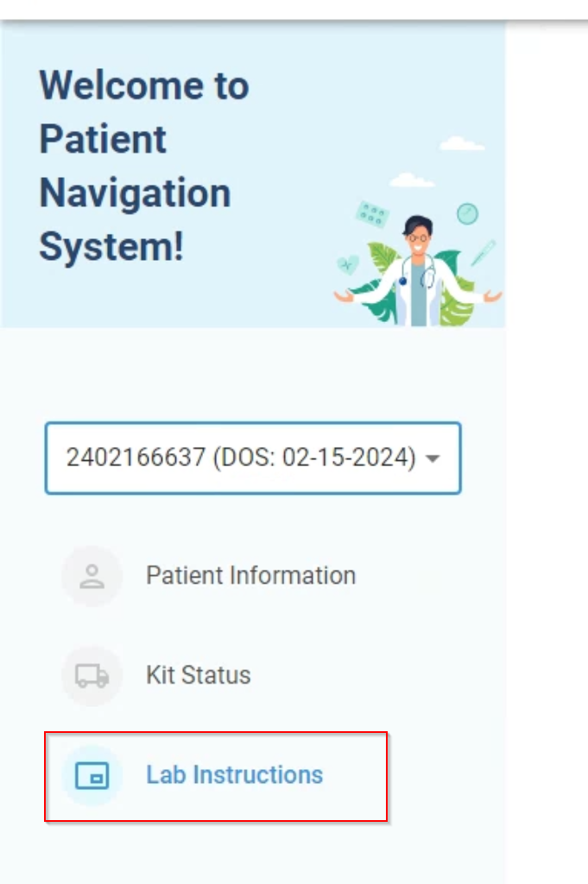Expand the order dropdown arrow
Screen dimensions: 588x884
tap(433, 458)
